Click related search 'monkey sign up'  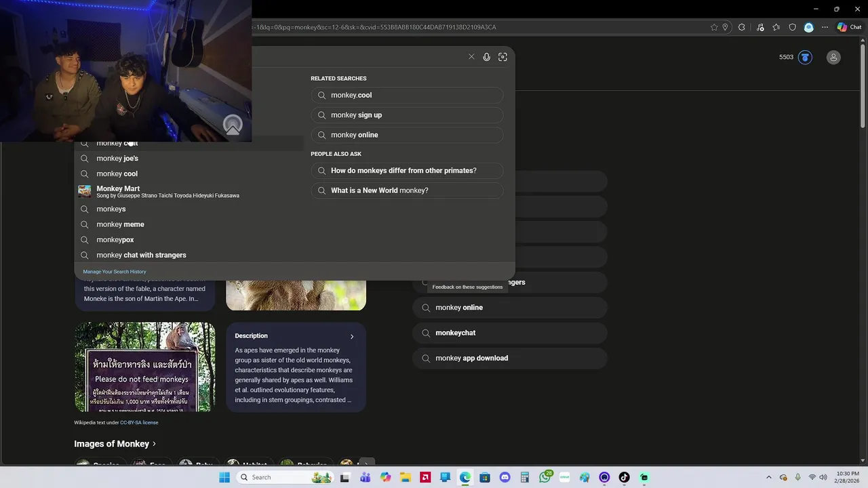(408, 115)
